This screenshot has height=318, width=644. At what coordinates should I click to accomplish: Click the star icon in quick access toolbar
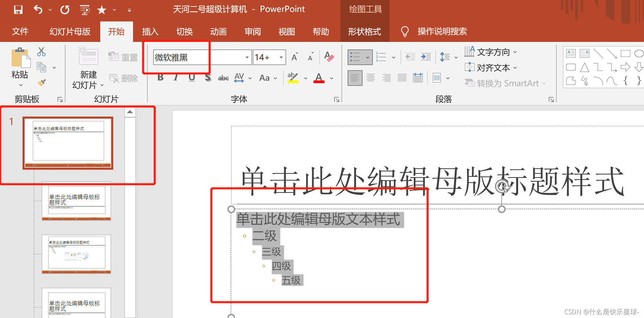(102, 10)
